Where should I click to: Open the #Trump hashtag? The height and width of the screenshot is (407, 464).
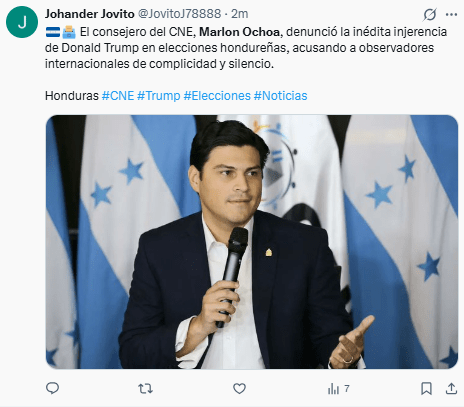click(x=159, y=96)
